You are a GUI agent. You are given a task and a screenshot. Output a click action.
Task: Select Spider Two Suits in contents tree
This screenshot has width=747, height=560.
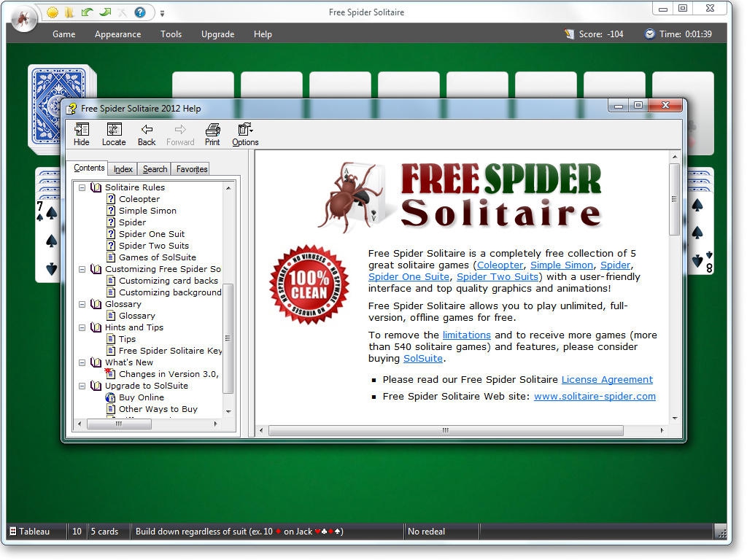point(153,246)
